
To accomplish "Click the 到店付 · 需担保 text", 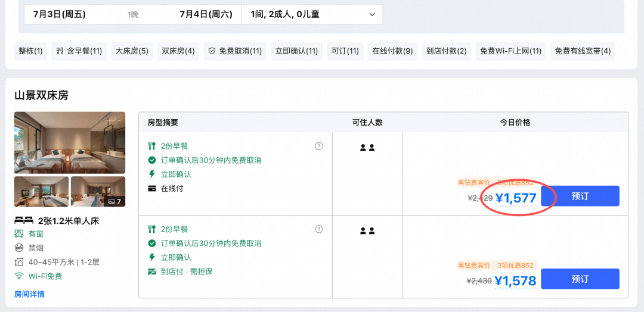I will point(187,272).
